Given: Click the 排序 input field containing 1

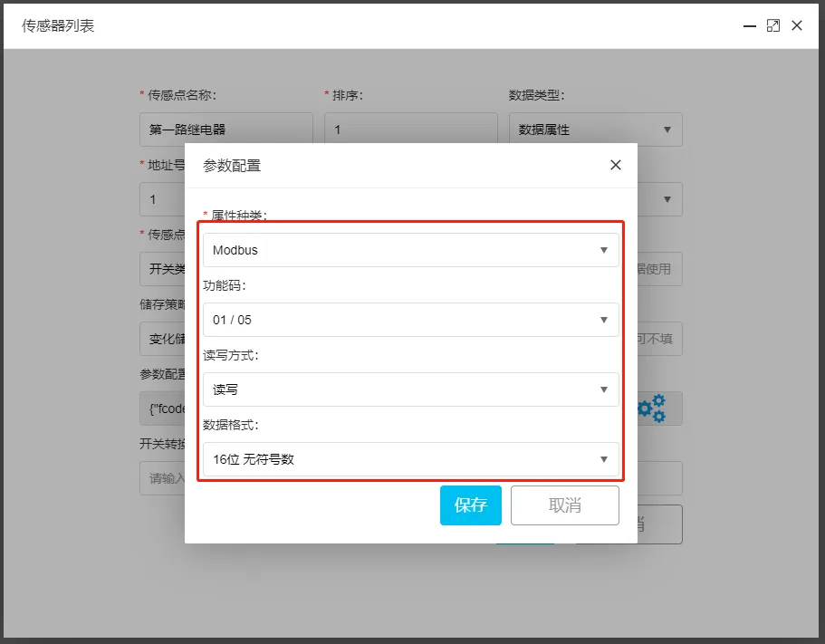Looking at the screenshot, I should coord(409,129).
